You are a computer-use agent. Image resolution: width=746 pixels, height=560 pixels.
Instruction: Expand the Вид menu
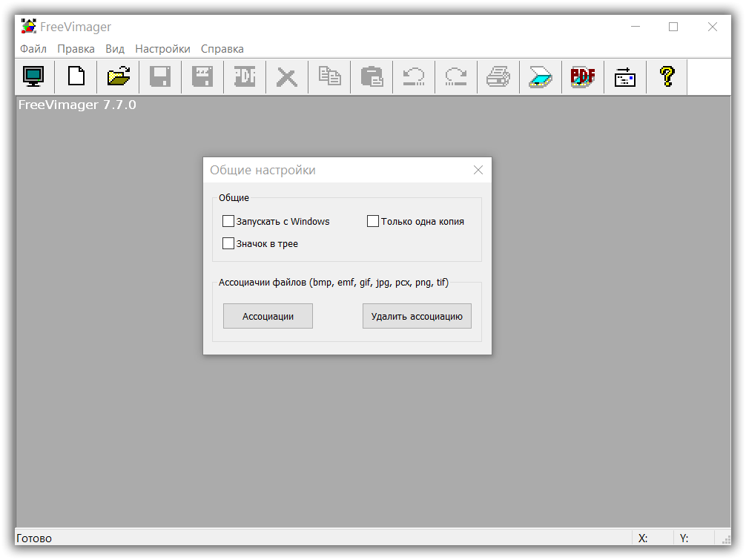pos(115,49)
